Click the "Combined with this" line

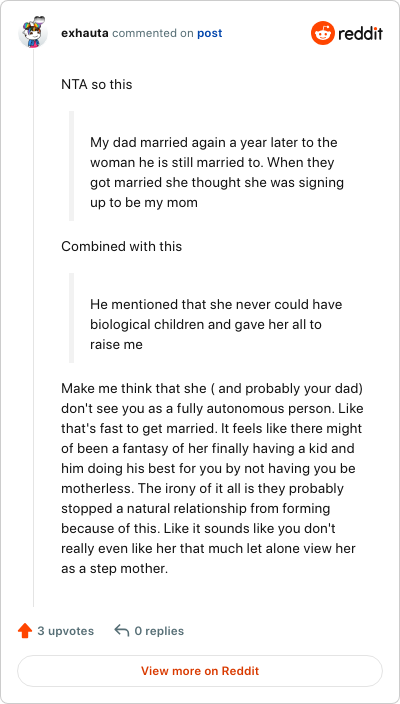122,246
